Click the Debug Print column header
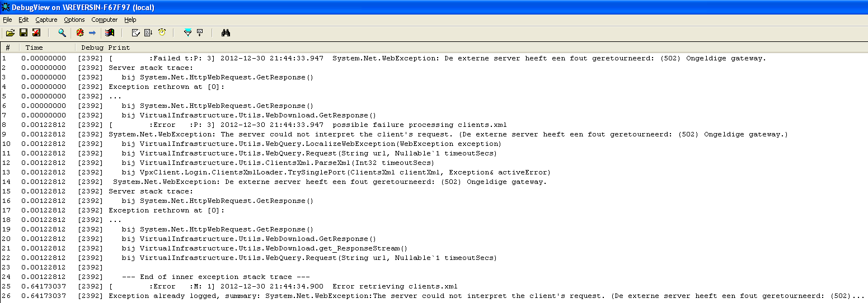 pos(106,48)
